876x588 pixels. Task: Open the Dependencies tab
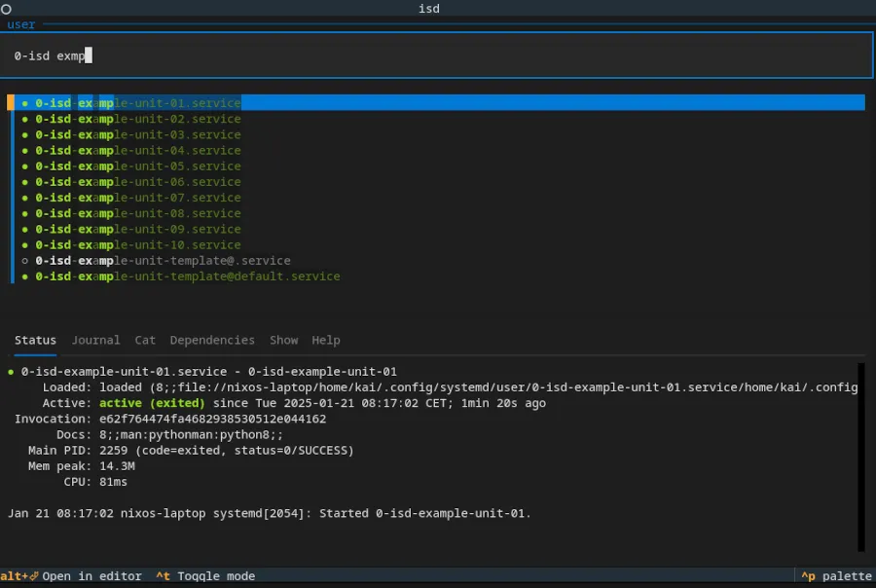click(212, 340)
